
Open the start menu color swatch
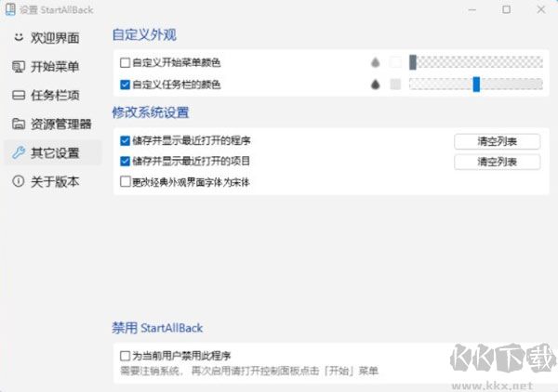pyautogui.click(x=395, y=63)
